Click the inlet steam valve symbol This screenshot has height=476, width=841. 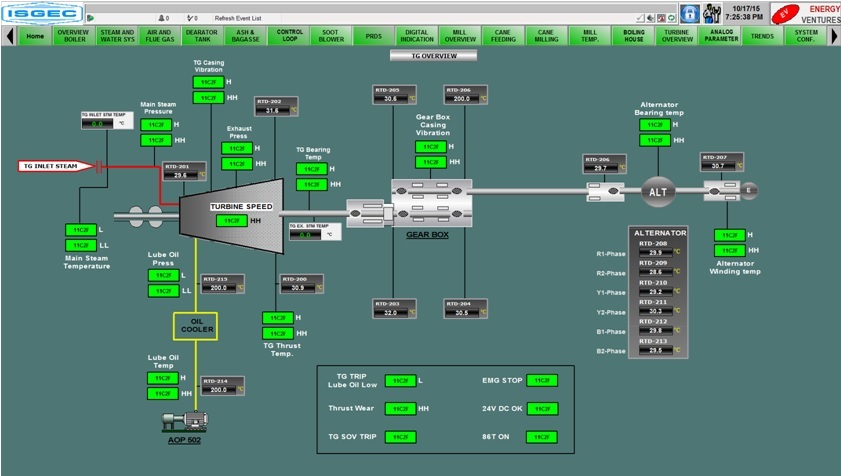click(x=99, y=166)
